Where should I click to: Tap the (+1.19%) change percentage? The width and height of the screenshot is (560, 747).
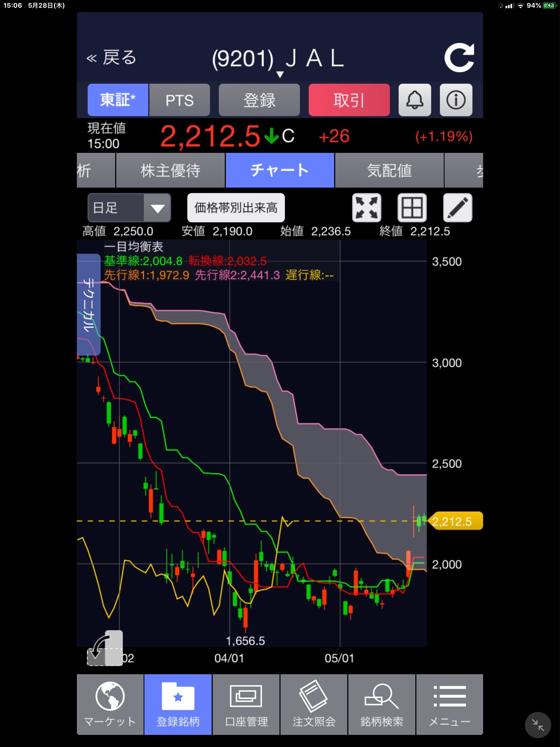(444, 136)
